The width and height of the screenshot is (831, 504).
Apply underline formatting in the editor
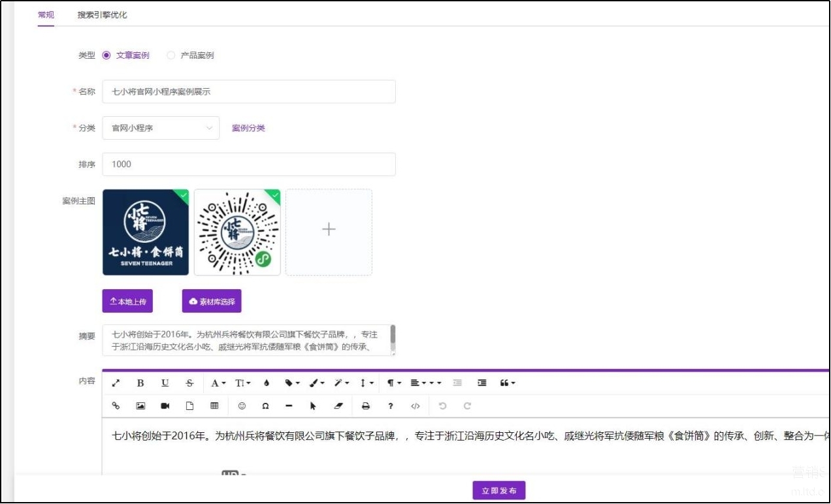(165, 383)
